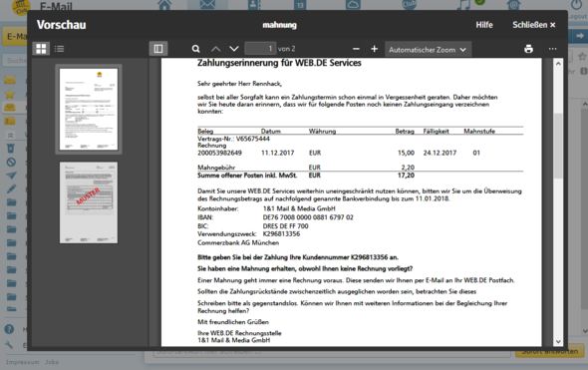This screenshot has width=588, height=370.
Task: Go to next page arrow
Action: [234, 49]
